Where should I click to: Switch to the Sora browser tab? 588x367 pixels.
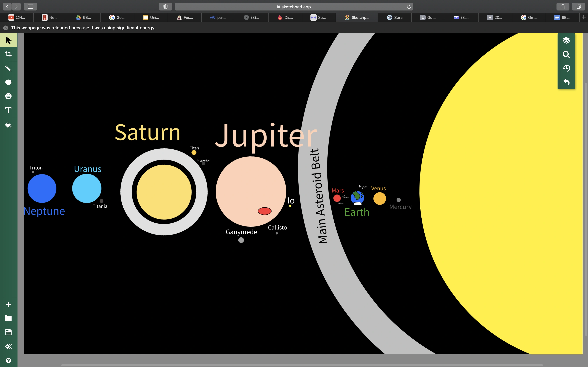pos(395,17)
